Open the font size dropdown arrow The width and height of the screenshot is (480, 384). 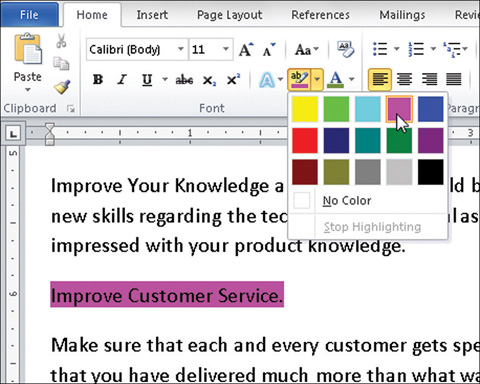click(x=226, y=49)
